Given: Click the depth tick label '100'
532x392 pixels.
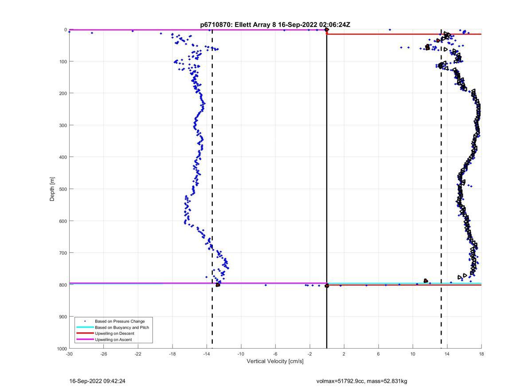Looking at the screenshot, I should click(x=63, y=62).
